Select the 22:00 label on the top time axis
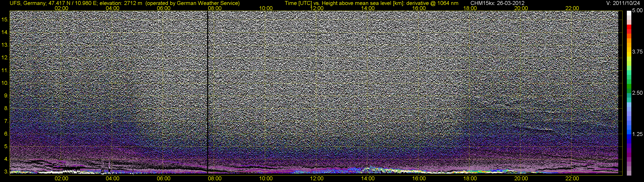644x182 pixels. point(572,8)
